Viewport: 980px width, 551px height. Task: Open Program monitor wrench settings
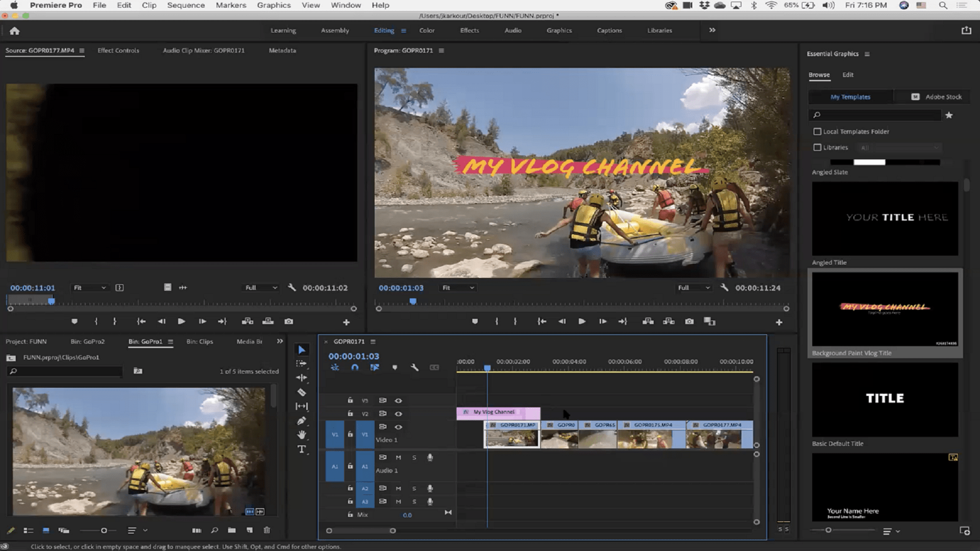(x=724, y=288)
